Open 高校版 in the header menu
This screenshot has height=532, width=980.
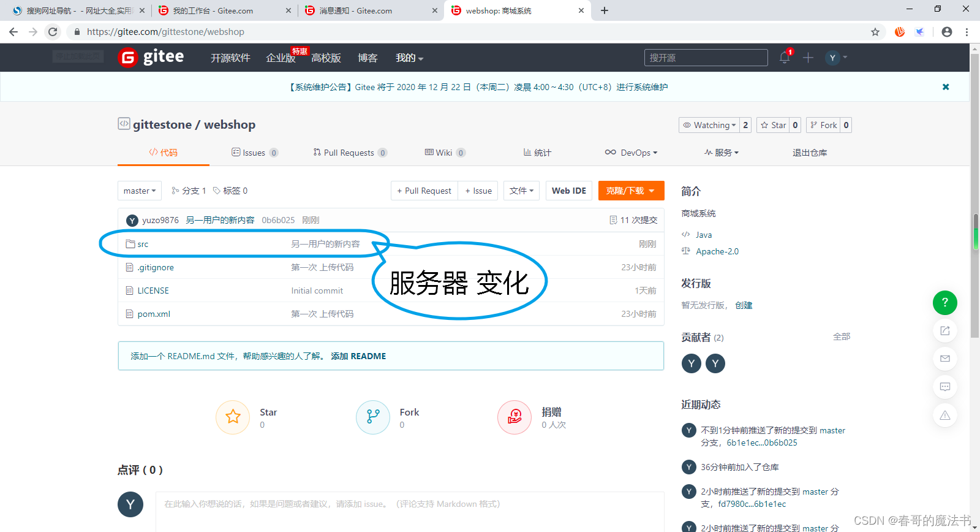326,58
